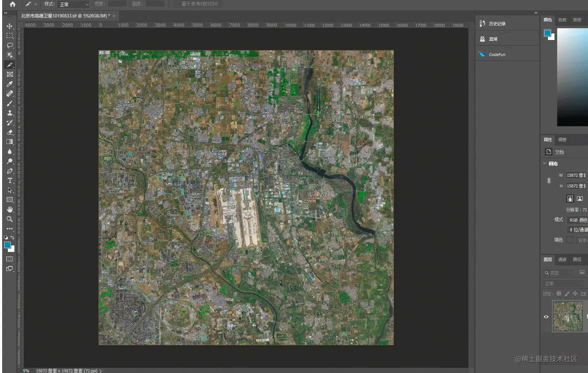This screenshot has height=373, width=588.
Task: Select the Hand tool
Action: click(x=10, y=209)
